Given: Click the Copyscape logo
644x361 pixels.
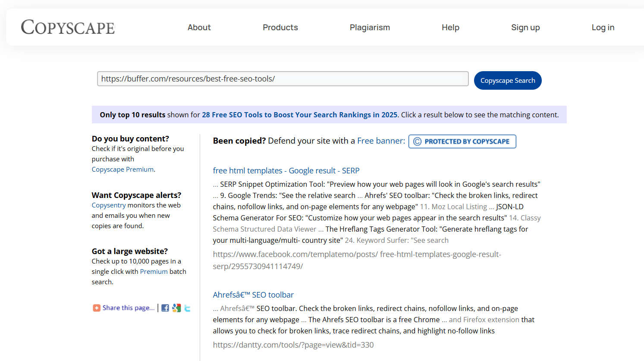Looking at the screenshot, I should coord(67,27).
